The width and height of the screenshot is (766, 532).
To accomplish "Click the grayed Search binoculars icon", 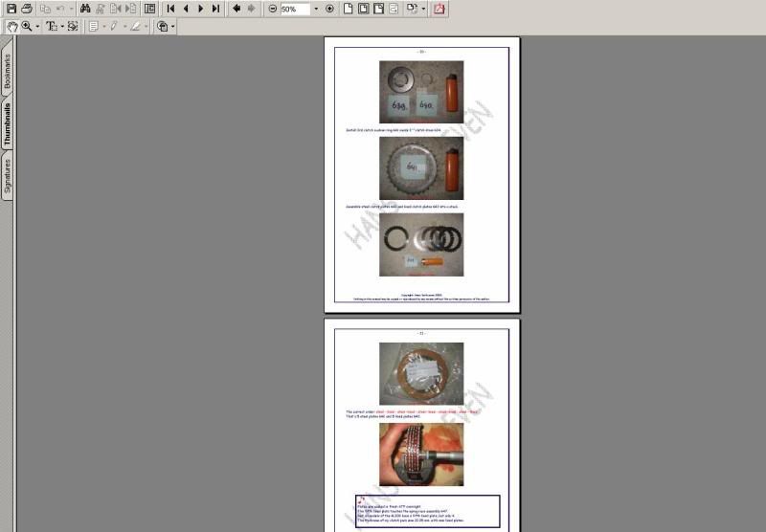I will tap(101, 9).
